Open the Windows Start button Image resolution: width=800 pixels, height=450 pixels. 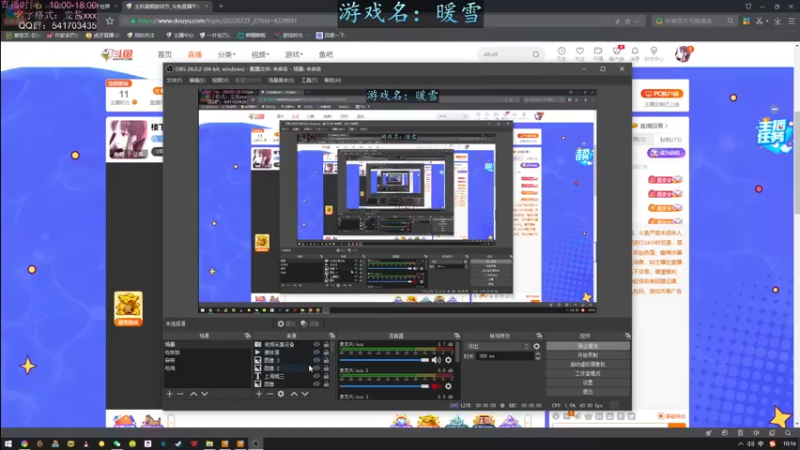8,444
